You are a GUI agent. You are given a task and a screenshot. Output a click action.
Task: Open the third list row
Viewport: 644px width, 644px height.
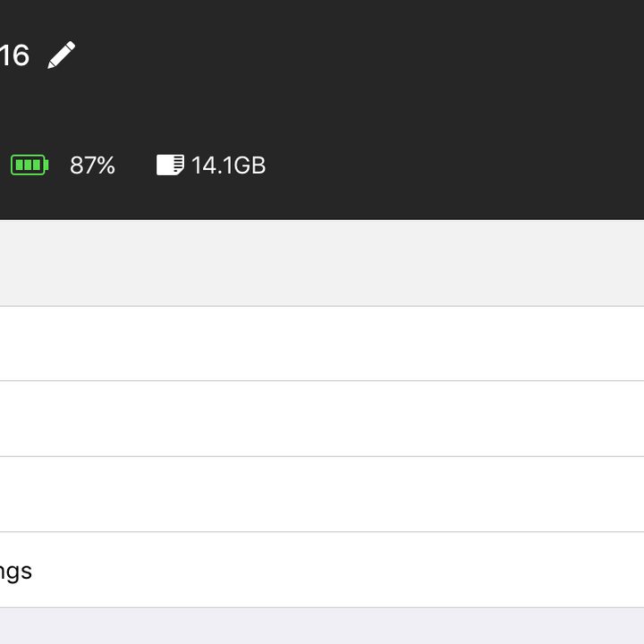[322, 494]
